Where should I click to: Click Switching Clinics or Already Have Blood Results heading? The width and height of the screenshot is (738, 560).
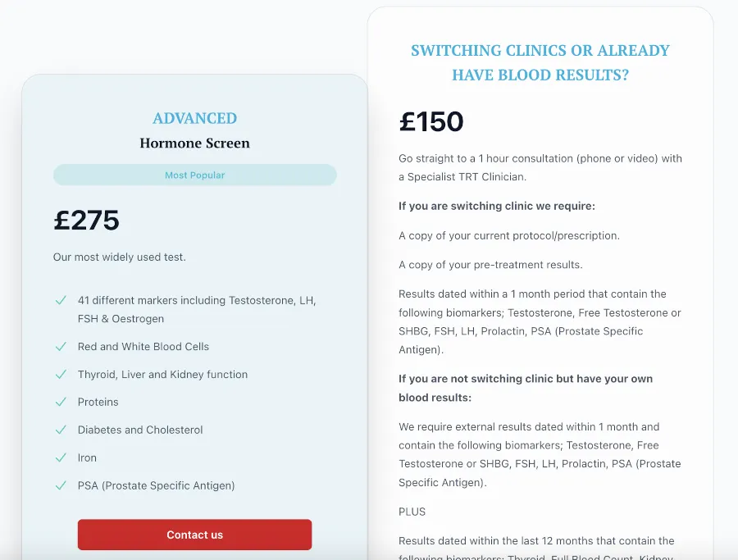pyautogui.click(x=540, y=62)
